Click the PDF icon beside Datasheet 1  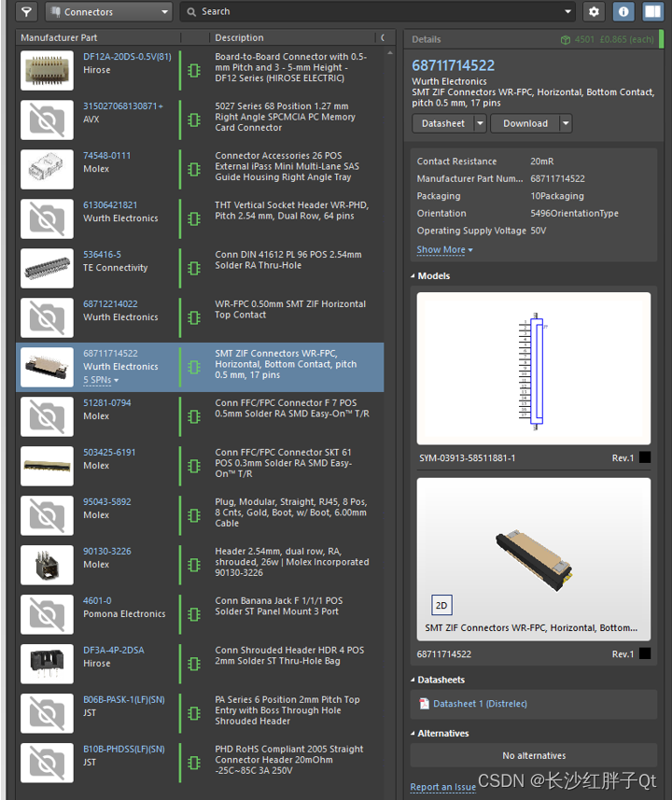click(425, 704)
